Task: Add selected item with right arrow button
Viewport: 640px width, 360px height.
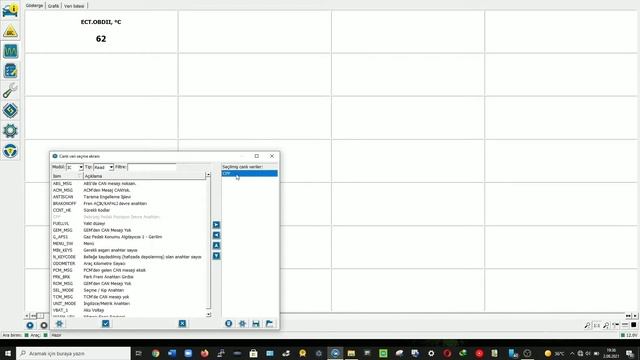Action: tap(216, 225)
